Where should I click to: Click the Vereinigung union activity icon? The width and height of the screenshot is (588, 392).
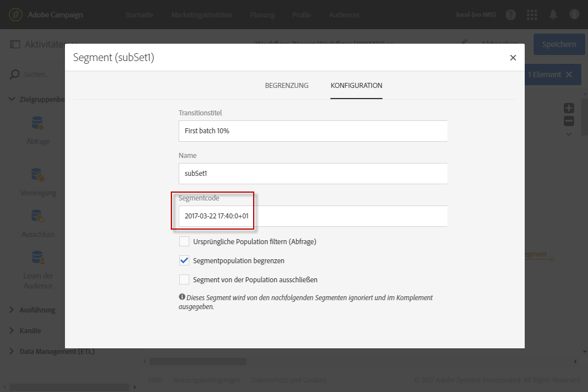point(38,175)
